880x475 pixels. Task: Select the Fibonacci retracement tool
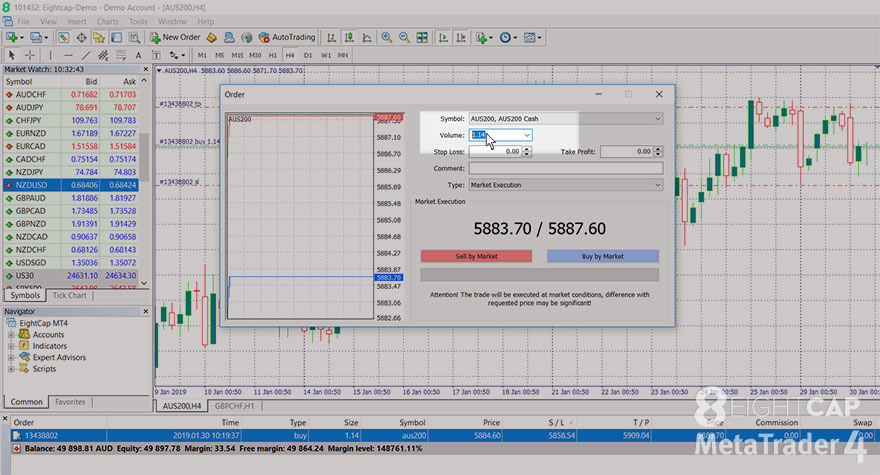tap(121, 55)
